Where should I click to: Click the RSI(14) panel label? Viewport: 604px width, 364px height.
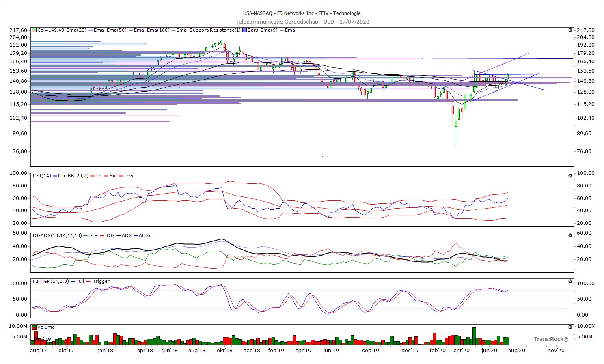pos(42,176)
